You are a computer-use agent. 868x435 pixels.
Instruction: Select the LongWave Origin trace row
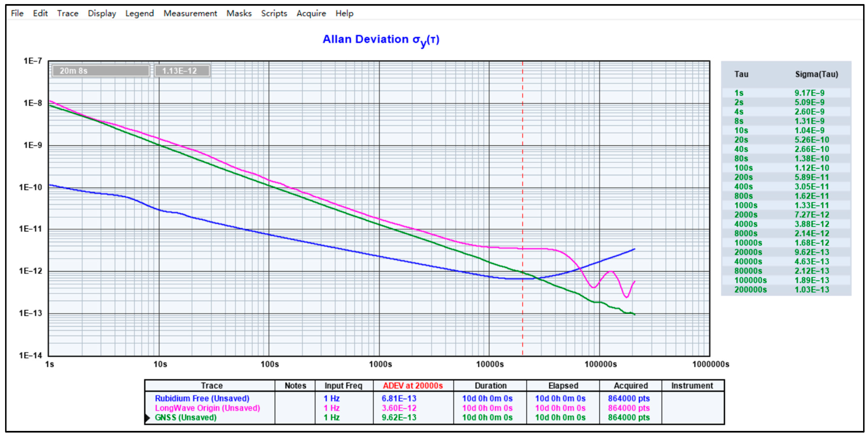207,408
